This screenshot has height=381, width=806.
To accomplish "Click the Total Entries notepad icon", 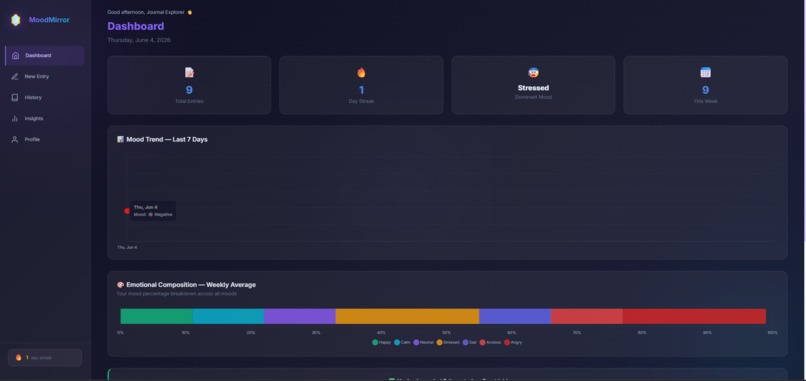I will click(189, 72).
